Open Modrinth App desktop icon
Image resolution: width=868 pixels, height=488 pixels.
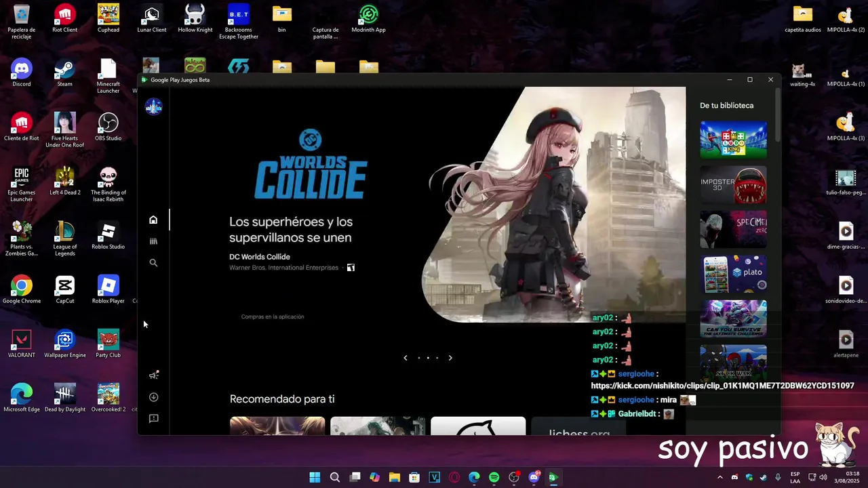[369, 19]
